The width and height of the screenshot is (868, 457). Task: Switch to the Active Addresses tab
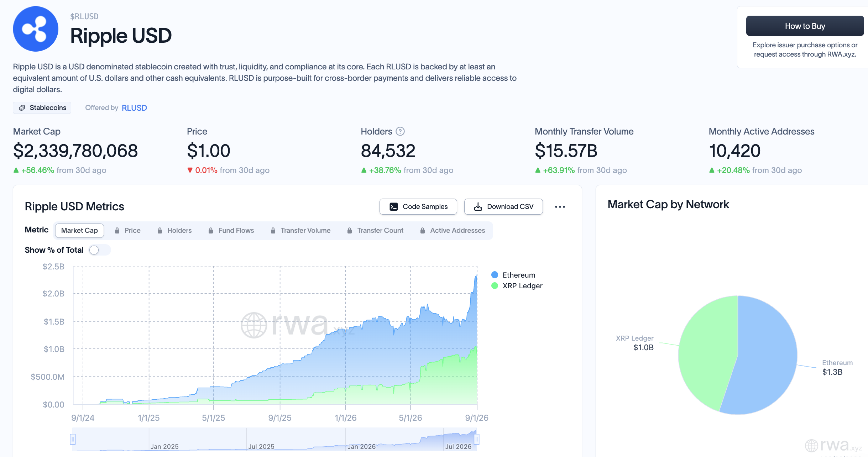tap(453, 231)
